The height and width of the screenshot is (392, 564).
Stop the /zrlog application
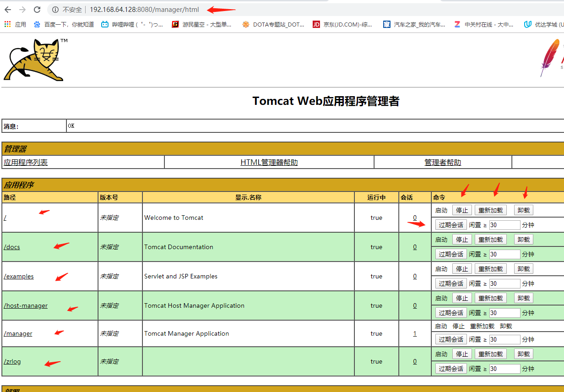click(x=462, y=354)
